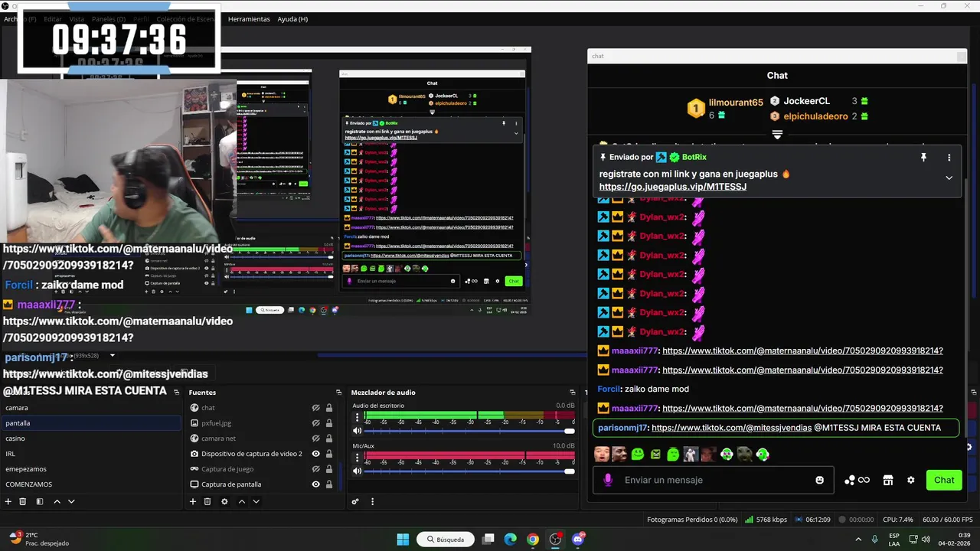Toggle lock on Captura de pantalla source

[329, 484]
